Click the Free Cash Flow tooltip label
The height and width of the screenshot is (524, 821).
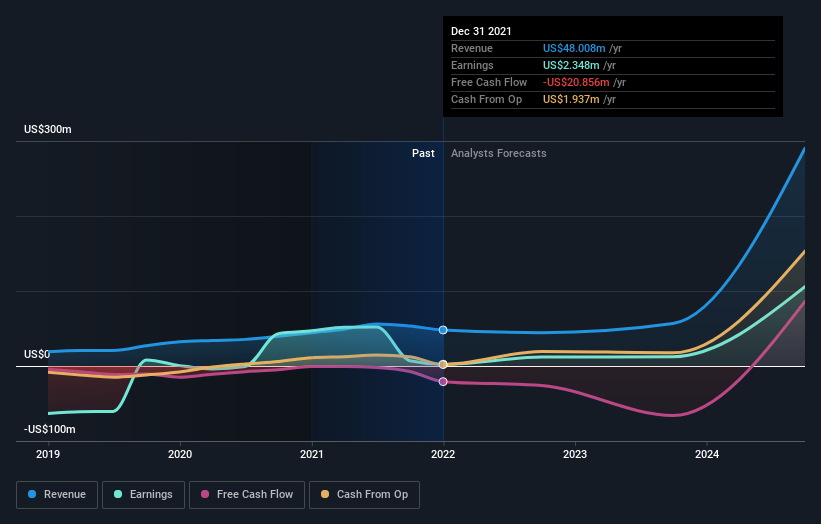489,82
